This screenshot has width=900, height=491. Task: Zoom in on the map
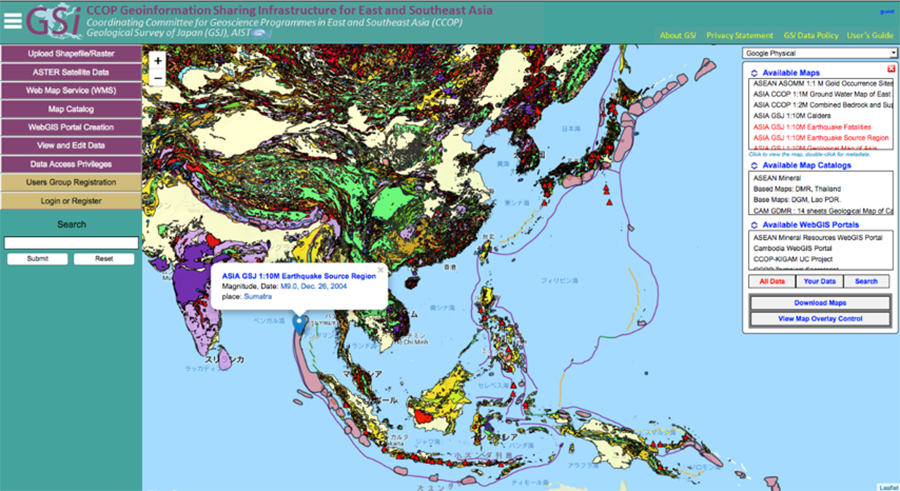pyautogui.click(x=158, y=60)
